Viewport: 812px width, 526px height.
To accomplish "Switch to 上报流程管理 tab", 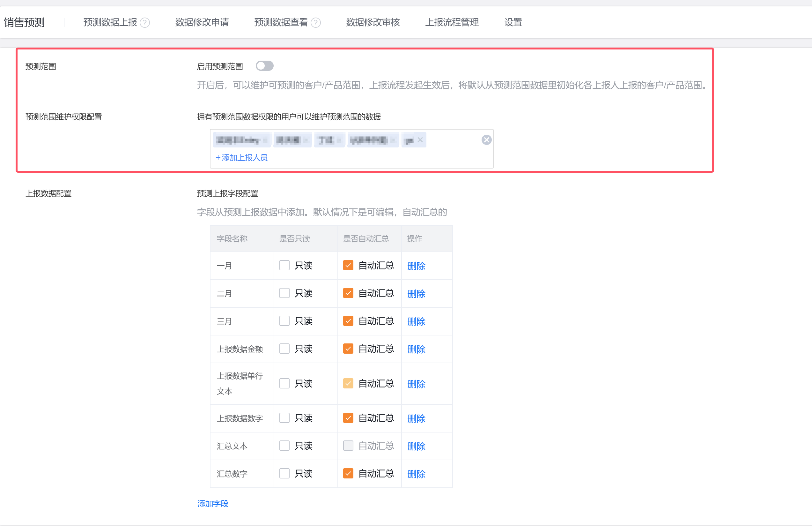I will (x=452, y=23).
